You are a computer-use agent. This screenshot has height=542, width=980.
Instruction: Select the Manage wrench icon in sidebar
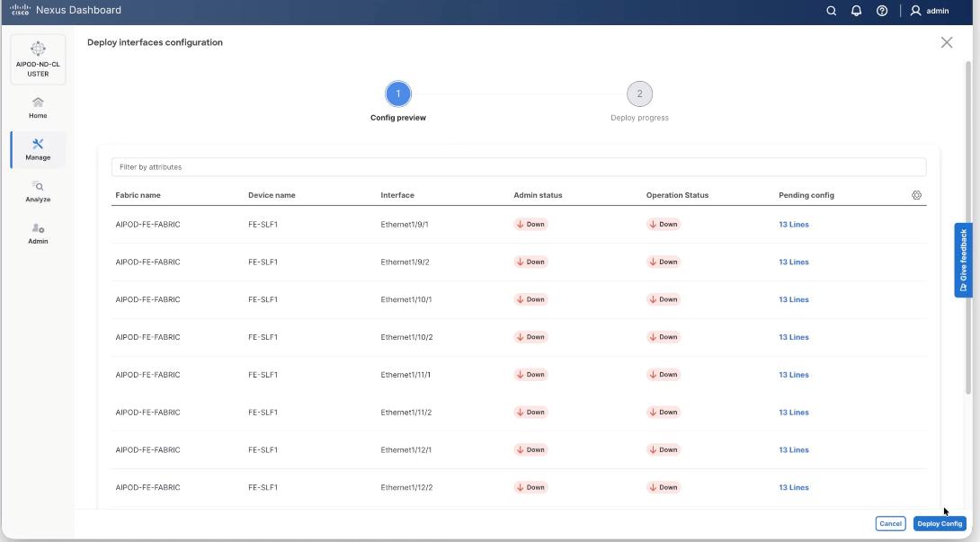[x=37, y=146]
